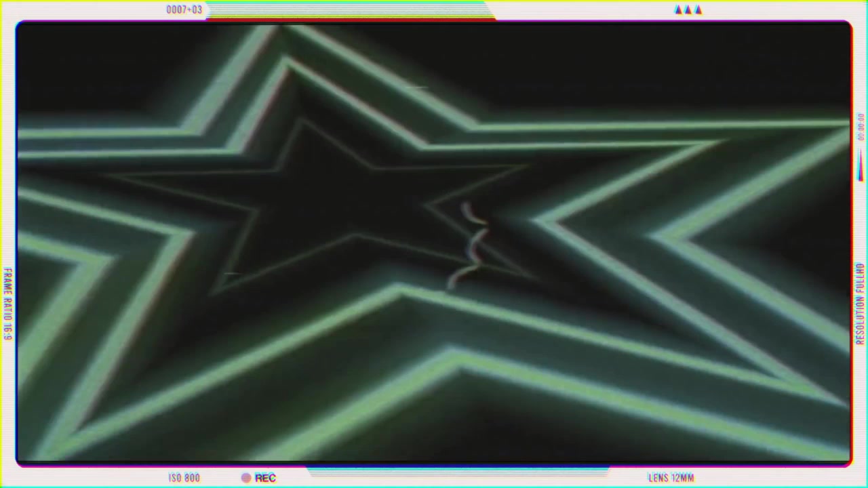Viewport: 868px width, 488px height.
Task: Click the star tunnel video frame
Action: tap(434, 244)
